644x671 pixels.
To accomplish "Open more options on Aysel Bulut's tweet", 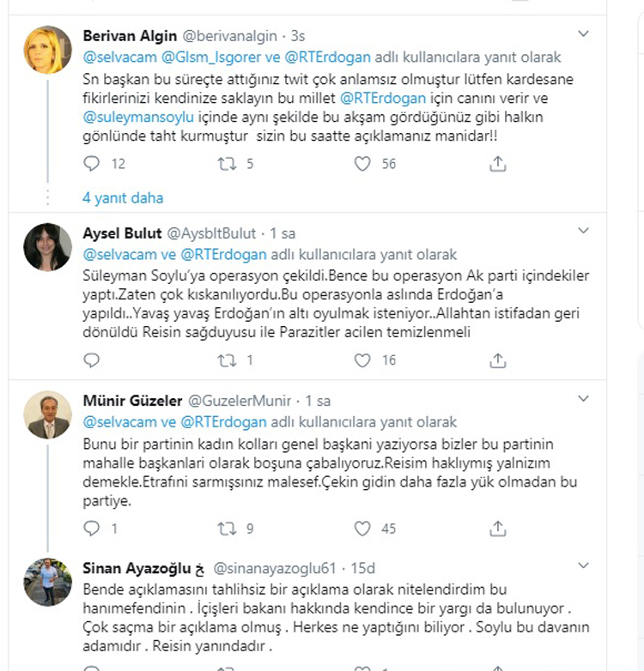I will tap(584, 232).
